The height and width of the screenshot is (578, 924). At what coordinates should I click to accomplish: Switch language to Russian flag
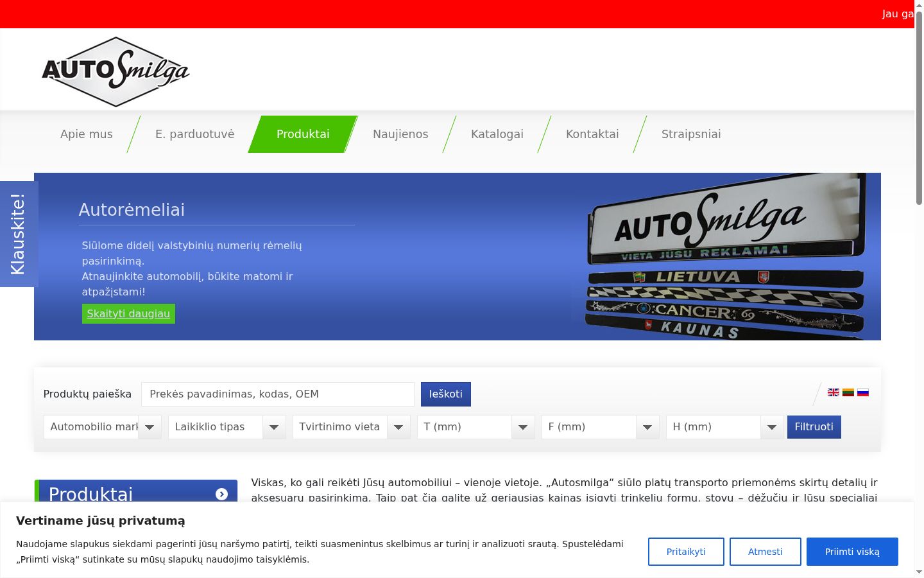(863, 392)
